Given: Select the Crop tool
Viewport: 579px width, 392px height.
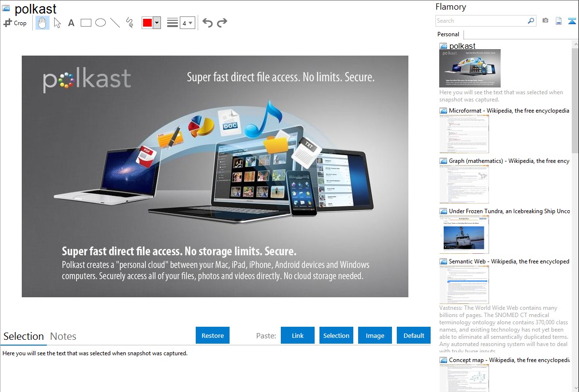Looking at the screenshot, I should click(15, 23).
